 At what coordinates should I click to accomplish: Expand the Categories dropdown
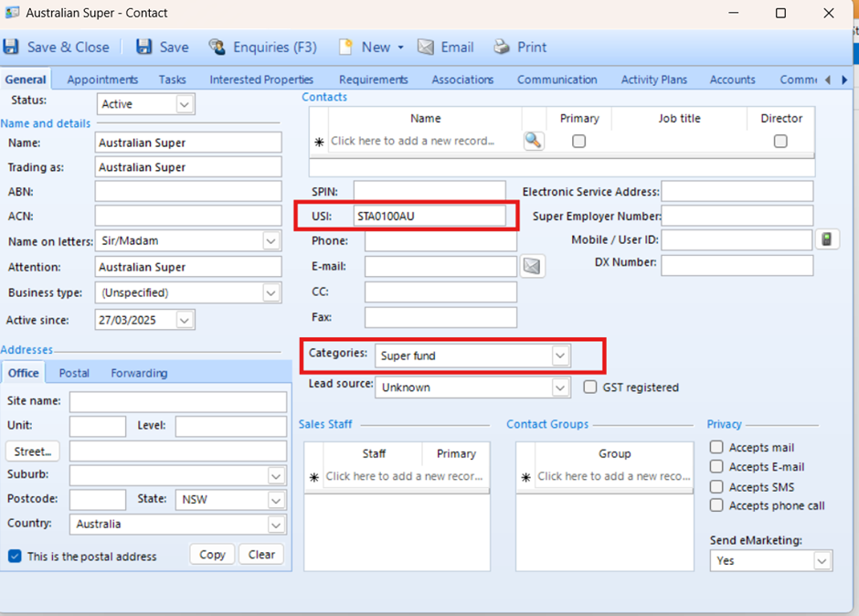pos(559,356)
